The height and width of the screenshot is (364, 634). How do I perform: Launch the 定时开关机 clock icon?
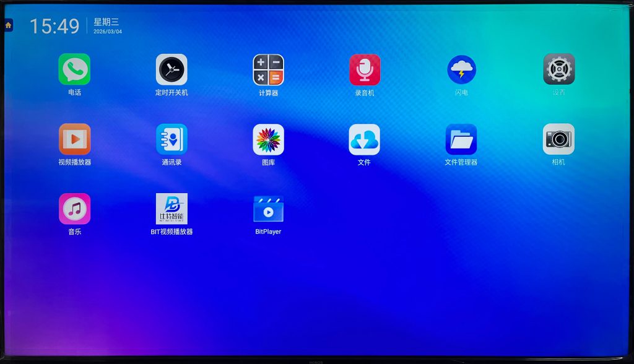pos(172,69)
